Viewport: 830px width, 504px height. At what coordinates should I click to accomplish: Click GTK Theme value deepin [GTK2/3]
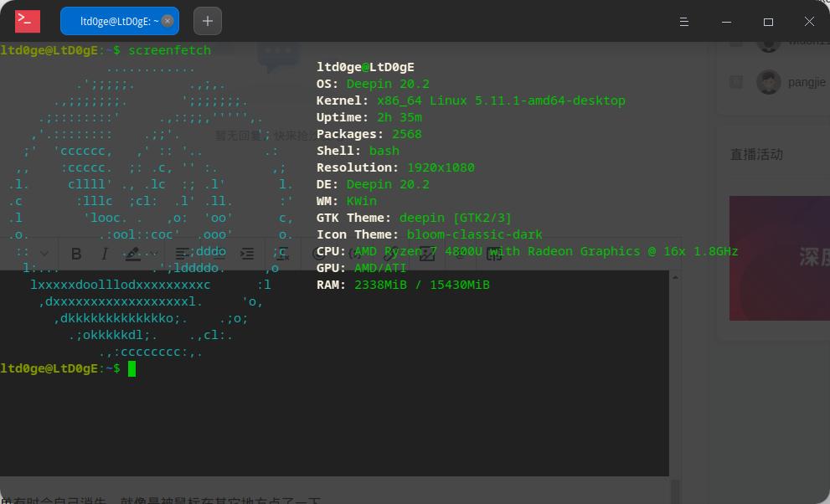pyautogui.click(x=456, y=218)
